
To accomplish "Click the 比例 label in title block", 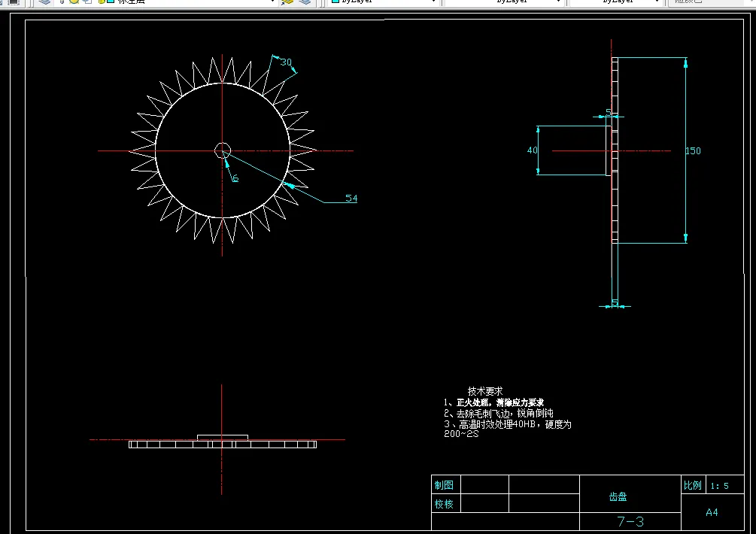I will pyautogui.click(x=692, y=485).
